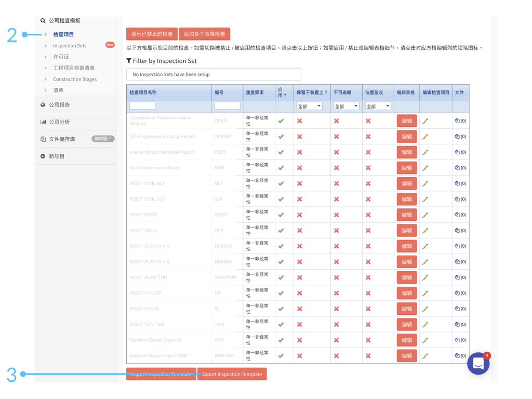Toggle enabled checkmark for CPAR row
The width and height of the screenshot is (532, 399).
(x=281, y=121)
